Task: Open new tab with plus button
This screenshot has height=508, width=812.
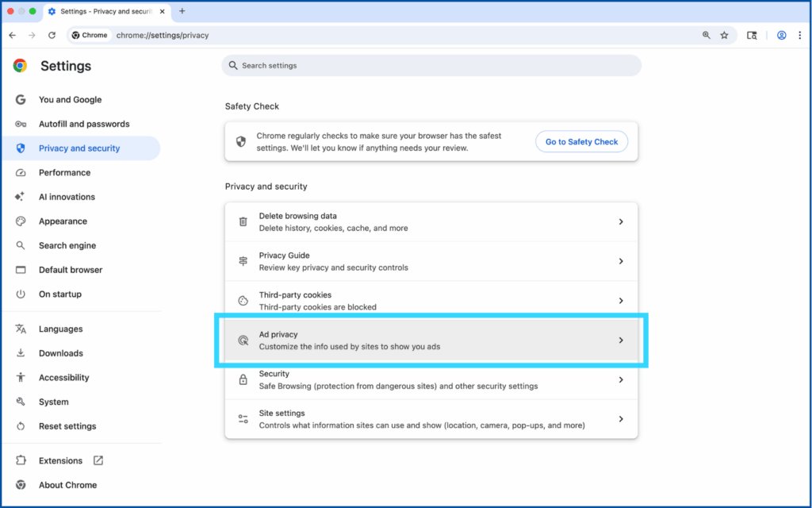Action: point(182,11)
